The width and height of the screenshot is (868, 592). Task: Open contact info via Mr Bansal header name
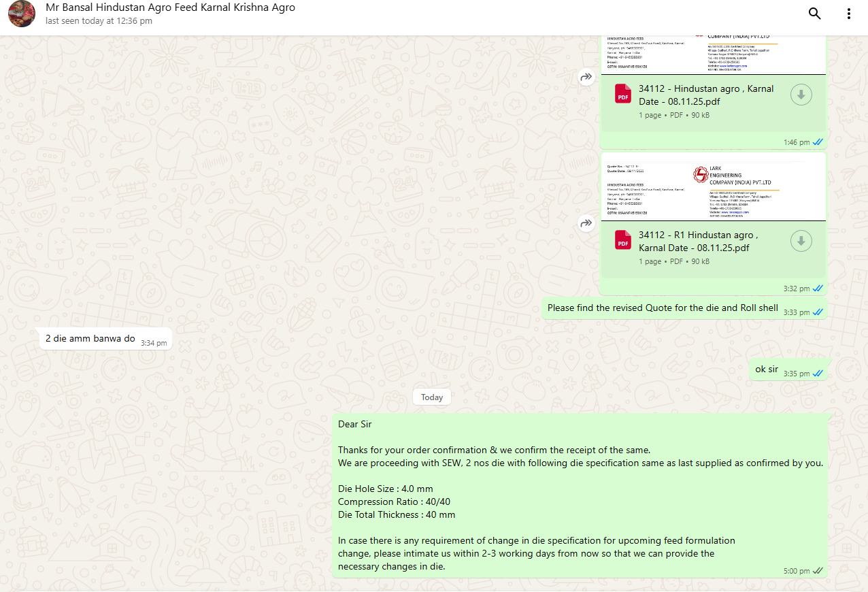point(170,7)
